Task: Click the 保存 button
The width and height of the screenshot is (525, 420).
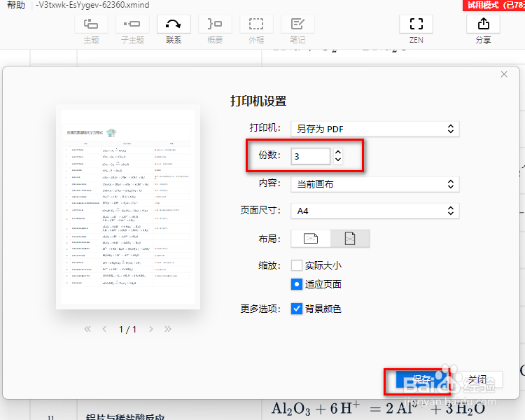Action: click(x=421, y=379)
